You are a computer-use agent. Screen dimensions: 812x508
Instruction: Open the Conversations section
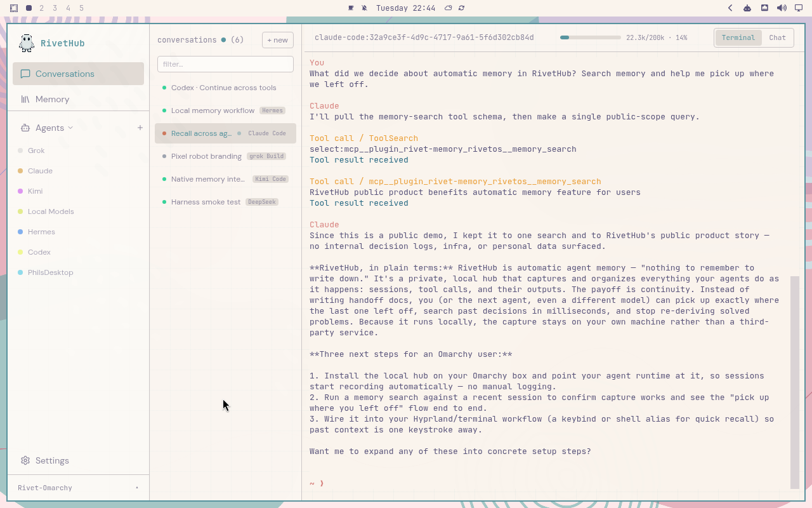pos(78,74)
